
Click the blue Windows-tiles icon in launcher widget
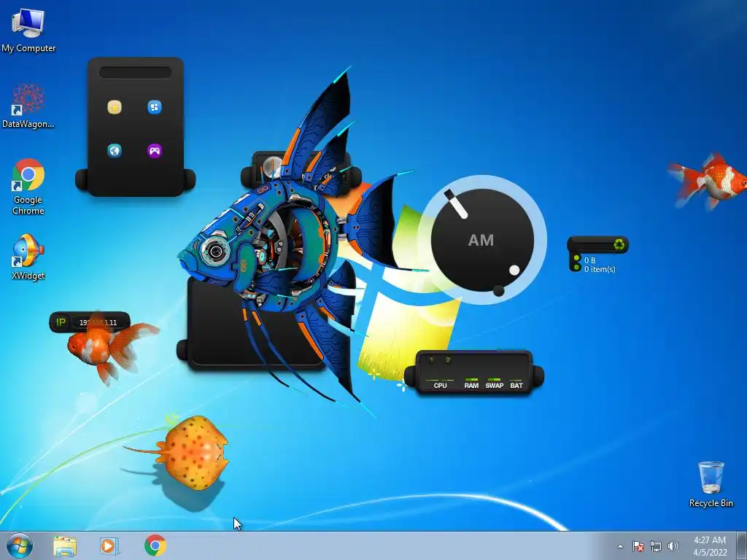[155, 107]
